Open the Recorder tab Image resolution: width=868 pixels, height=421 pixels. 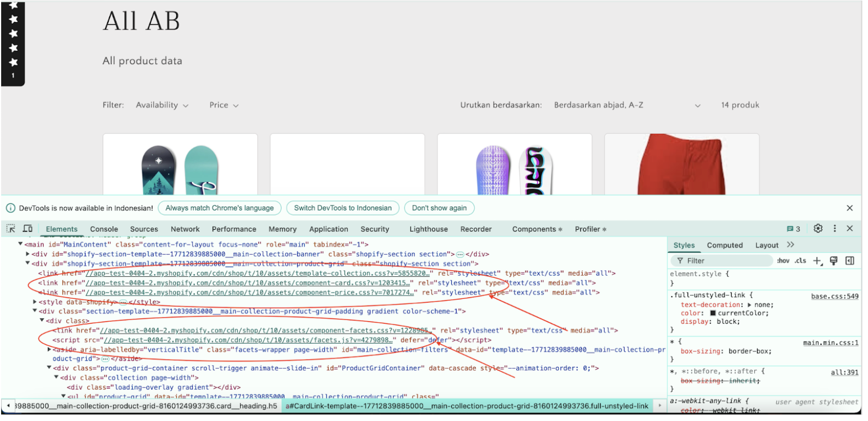pyautogui.click(x=476, y=229)
